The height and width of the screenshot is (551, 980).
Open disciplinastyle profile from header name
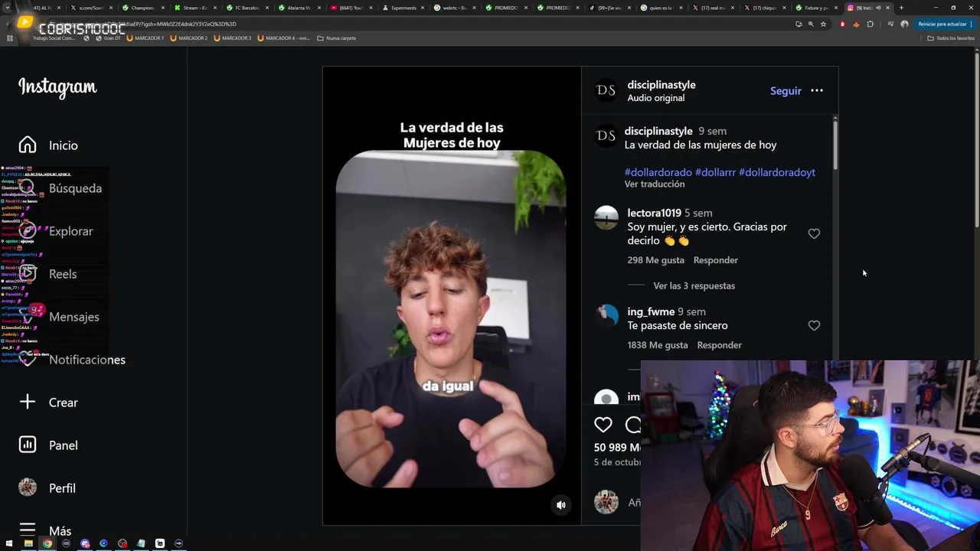[x=661, y=85]
